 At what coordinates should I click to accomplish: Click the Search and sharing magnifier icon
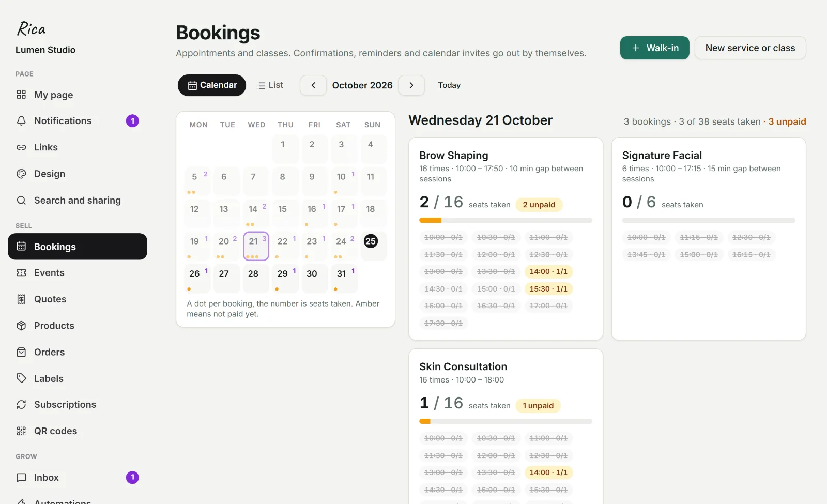[21, 201]
